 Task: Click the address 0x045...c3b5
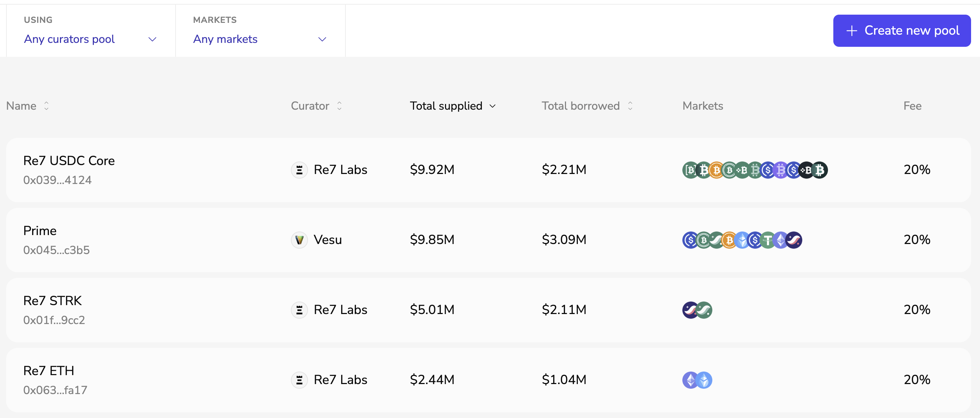[56, 250]
